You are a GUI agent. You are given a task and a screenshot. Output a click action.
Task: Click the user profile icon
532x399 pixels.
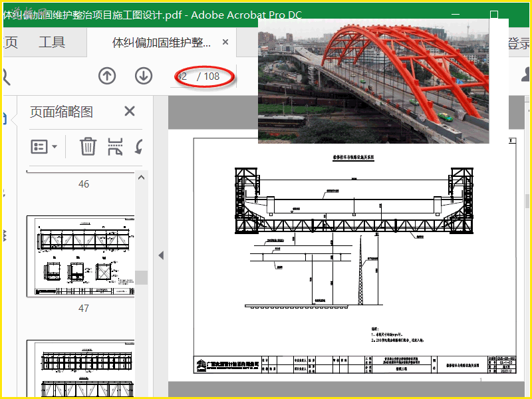[526, 74]
